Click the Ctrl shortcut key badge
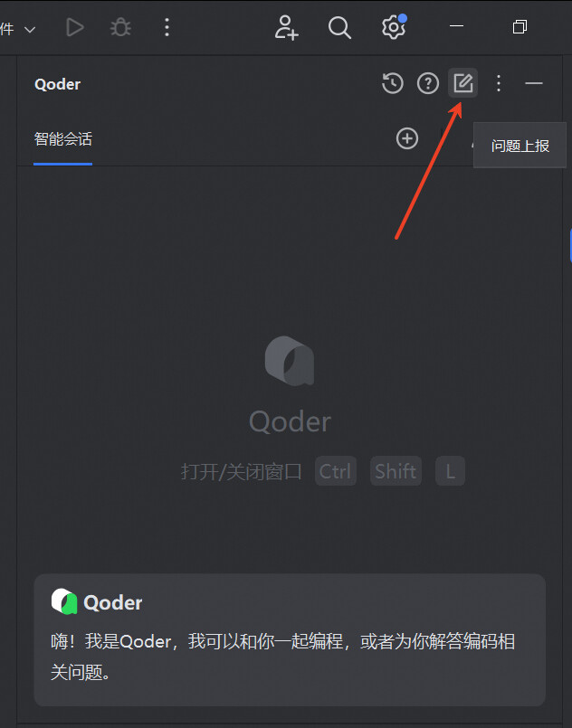Image resolution: width=572 pixels, height=728 pixels. (336, 471)
